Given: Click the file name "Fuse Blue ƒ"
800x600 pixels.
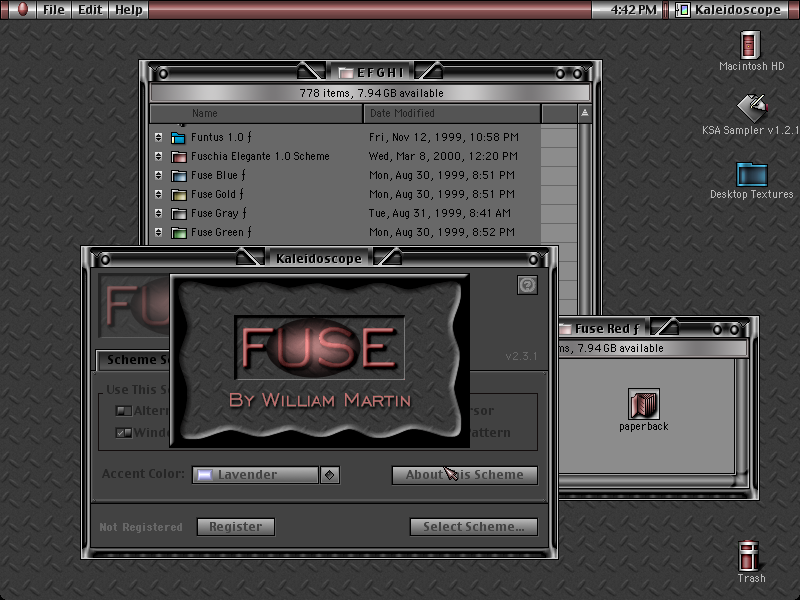Looking at the screenshot, I should pos(218,176).
